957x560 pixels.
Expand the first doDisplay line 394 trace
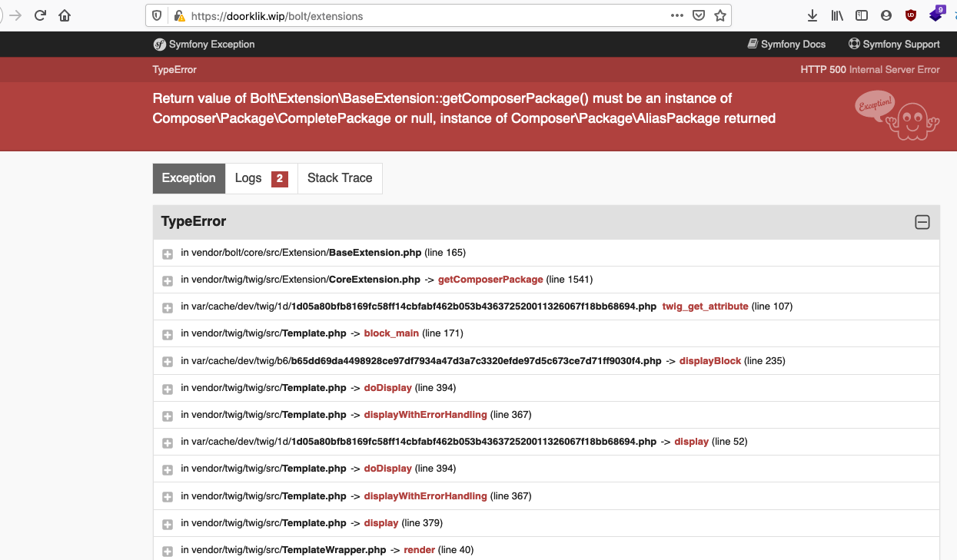[168, 389]
